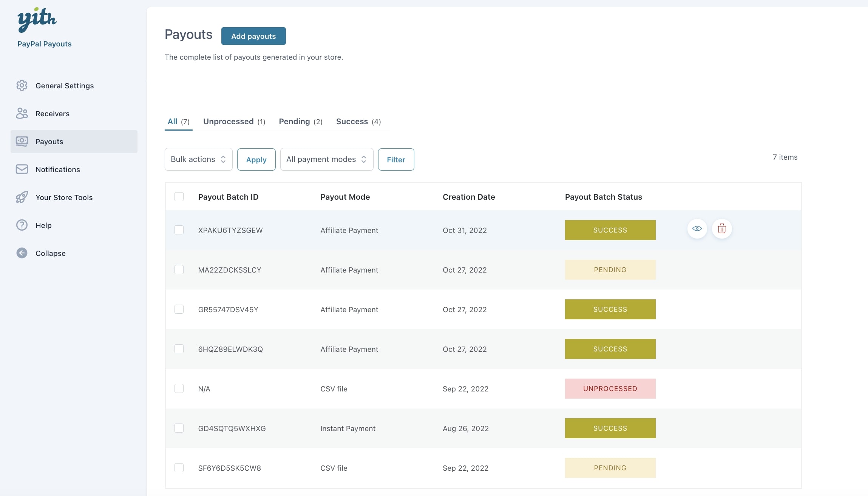Click the Payout Mode column header
This screenshot has height=496, width=868.
point(345,197)
